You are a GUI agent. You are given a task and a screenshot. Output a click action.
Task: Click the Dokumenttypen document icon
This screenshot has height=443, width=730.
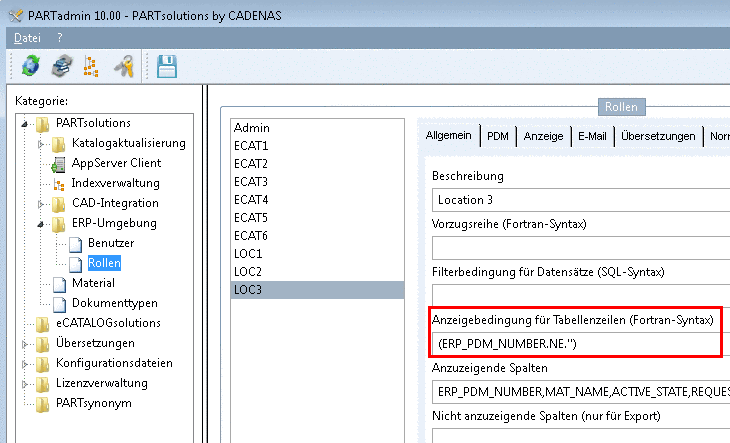pos(60,304)
